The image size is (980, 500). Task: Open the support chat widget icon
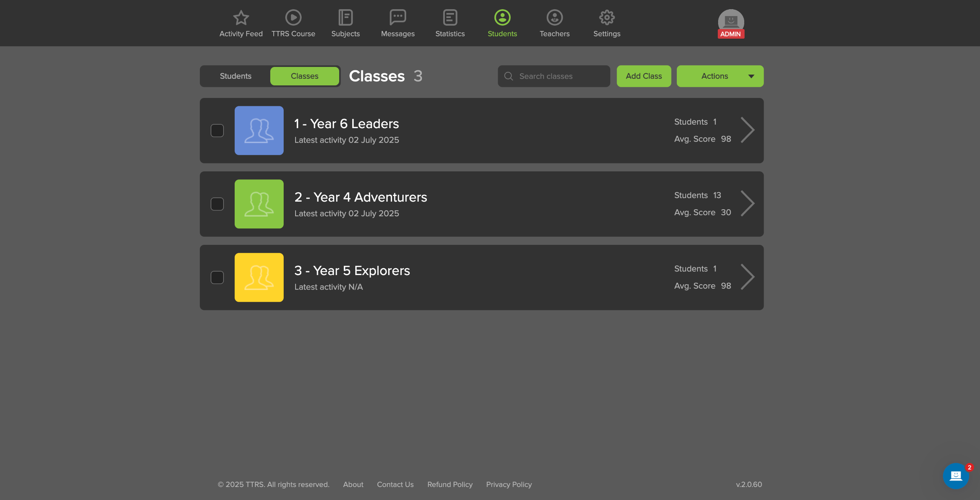955,476
